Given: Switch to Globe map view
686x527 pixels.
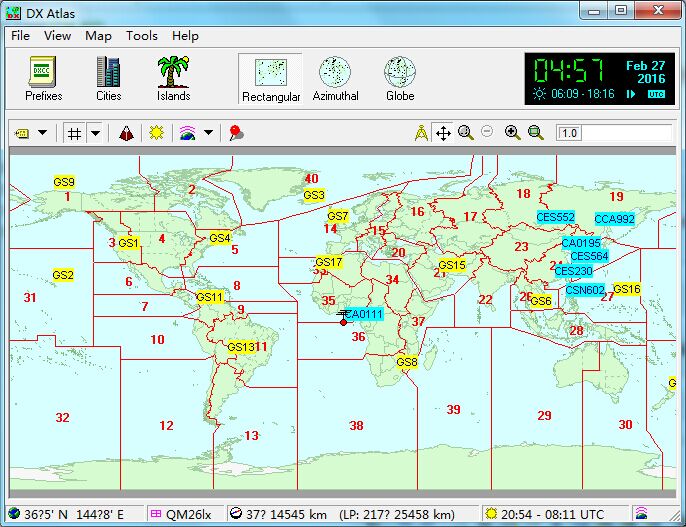Looking at the screenshot, I should [399, 79].
